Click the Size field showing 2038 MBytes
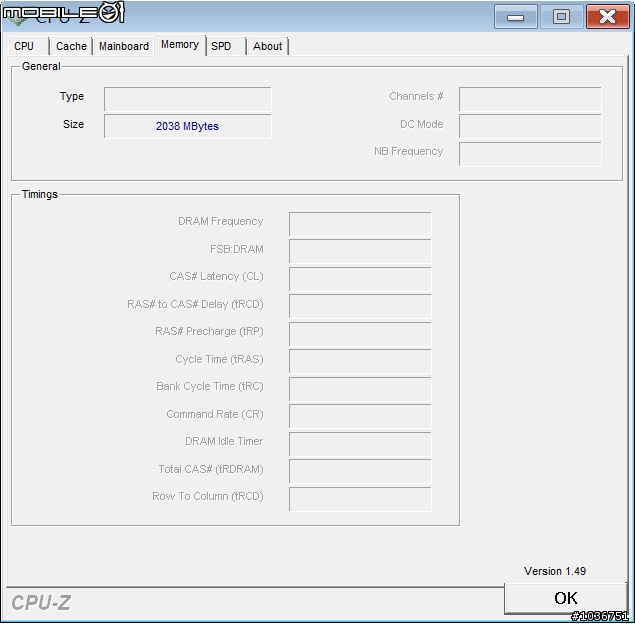635x624 pixels. [188, 126]
